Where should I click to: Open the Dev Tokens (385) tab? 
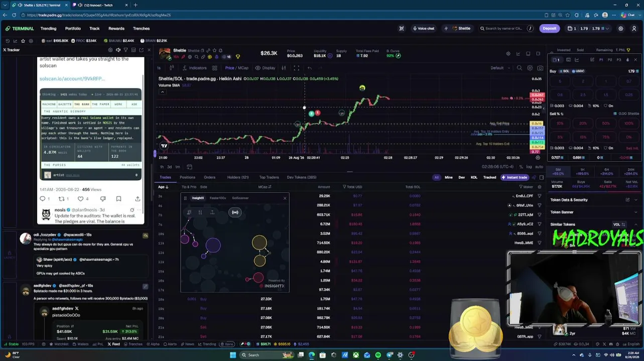click(302, 177)
